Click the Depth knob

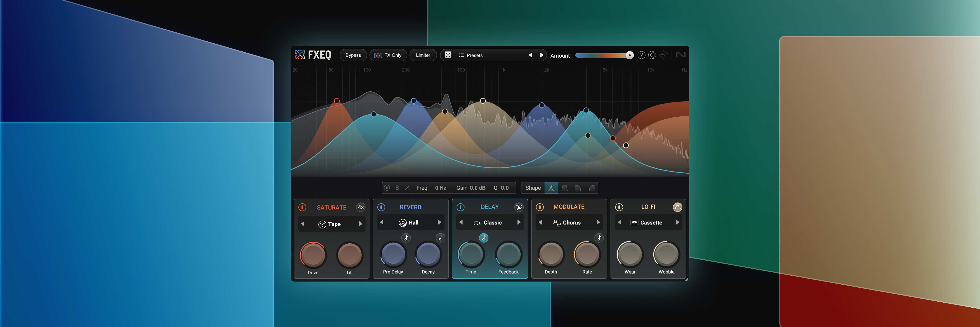(x=551, y=254)
